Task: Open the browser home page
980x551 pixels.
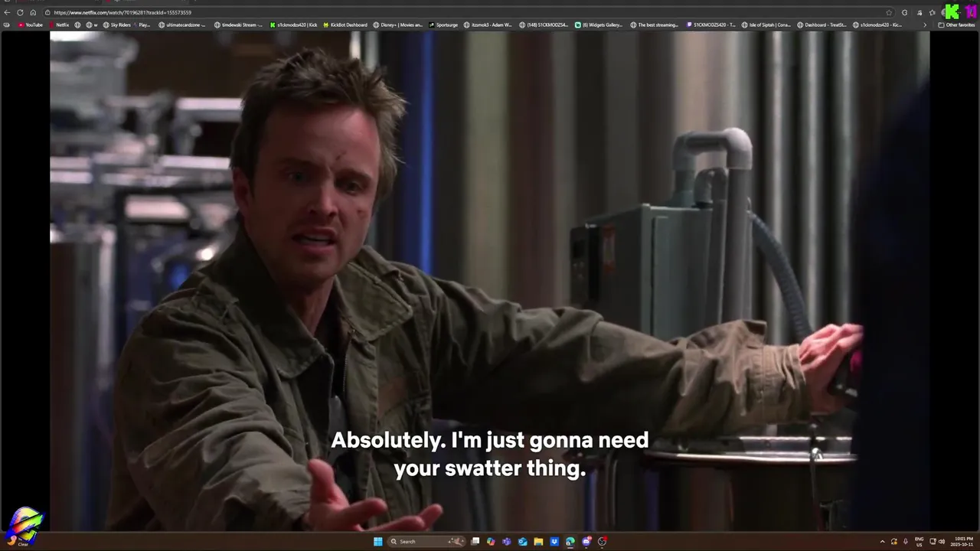Action: tap(33, 12)
